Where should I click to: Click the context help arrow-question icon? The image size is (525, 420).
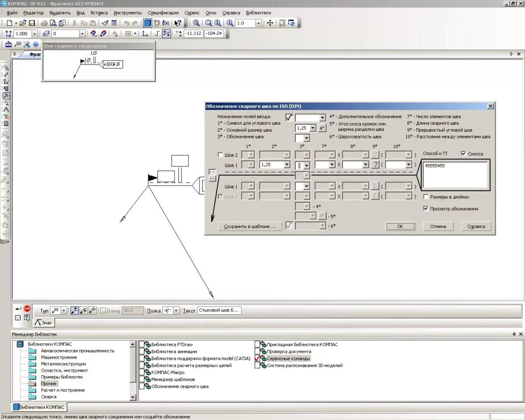point(178,23)
